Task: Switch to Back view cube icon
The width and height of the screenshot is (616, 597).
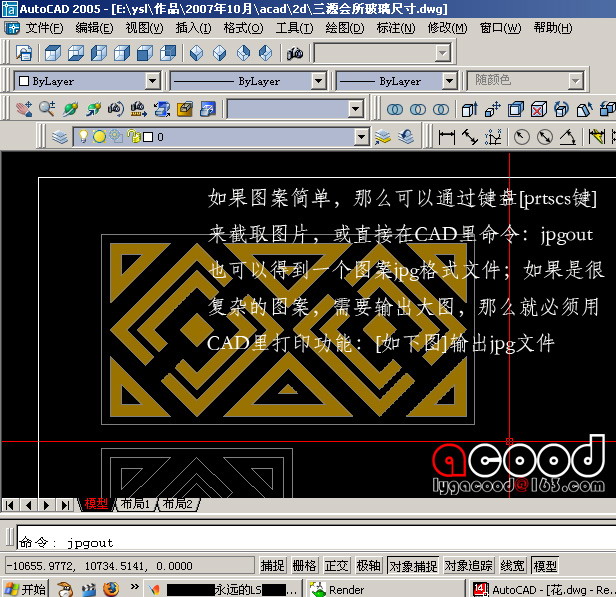Action: tap(168, 53)
